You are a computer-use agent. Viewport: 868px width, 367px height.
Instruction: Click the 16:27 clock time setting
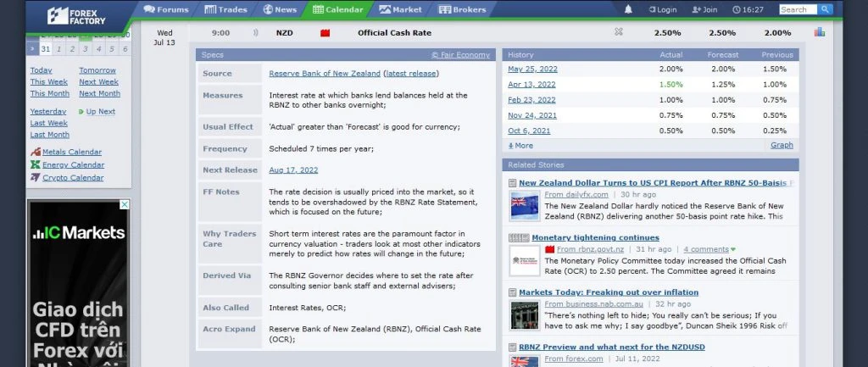[x=748, y=9]
